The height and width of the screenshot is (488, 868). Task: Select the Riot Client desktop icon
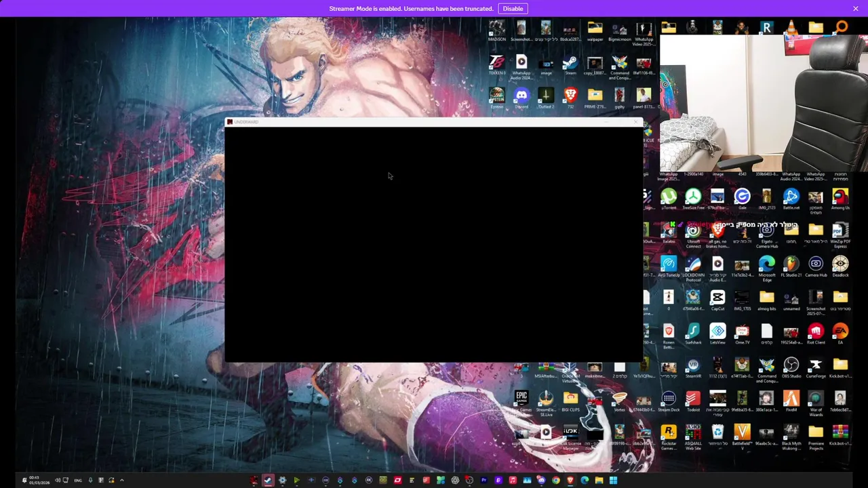click(x=816, y=335)
